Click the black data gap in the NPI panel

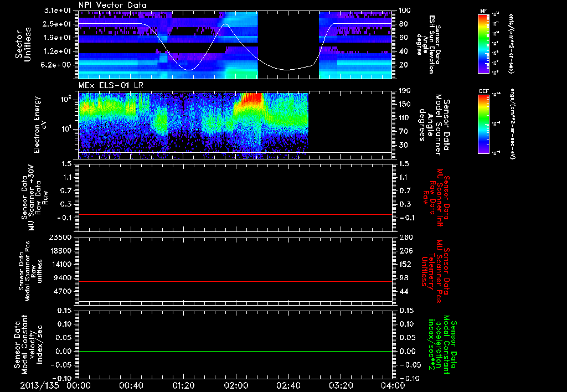[x=288, y=44]
